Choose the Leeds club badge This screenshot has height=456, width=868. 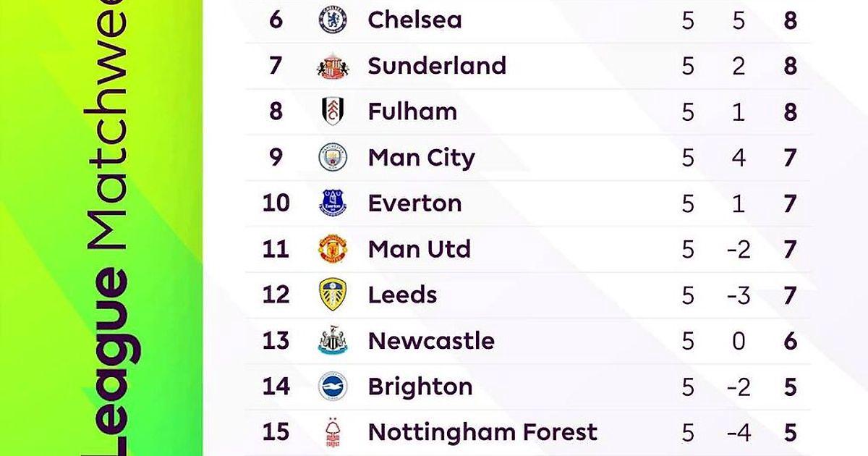point(333,295)
